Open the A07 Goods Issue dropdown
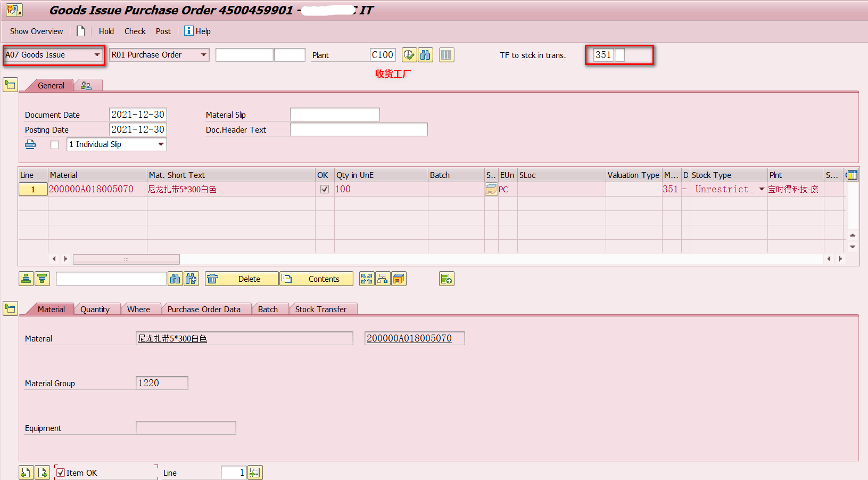The width and height of the screenshot is (868, 480). [97, 54]
